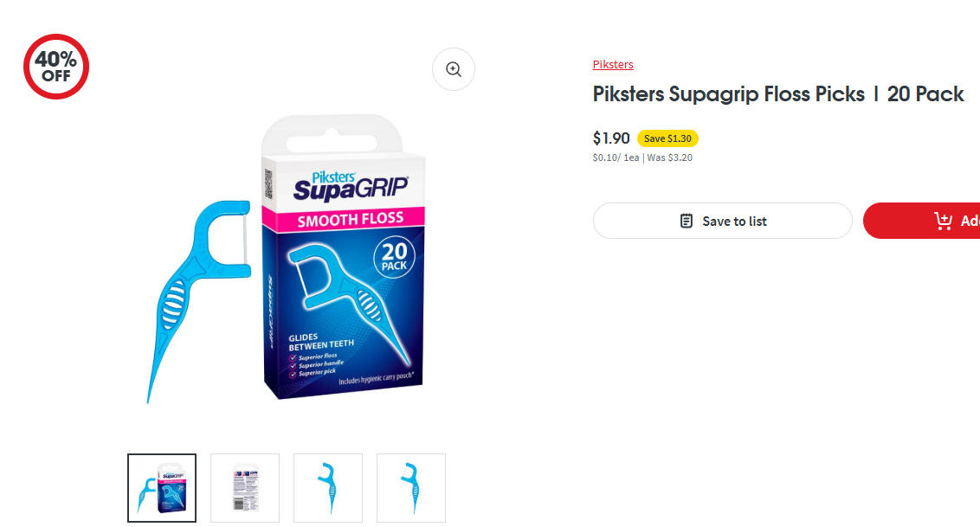Click the magnifier zoom icon above the product image
Viewport: 980px width, 527px height.
(454, 69)
